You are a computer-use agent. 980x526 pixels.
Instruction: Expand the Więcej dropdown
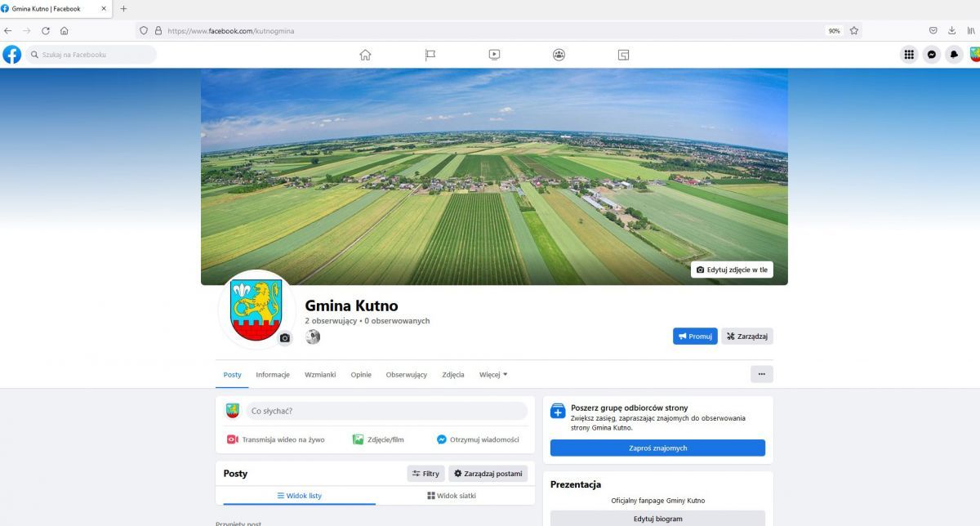tap(493, 375)
